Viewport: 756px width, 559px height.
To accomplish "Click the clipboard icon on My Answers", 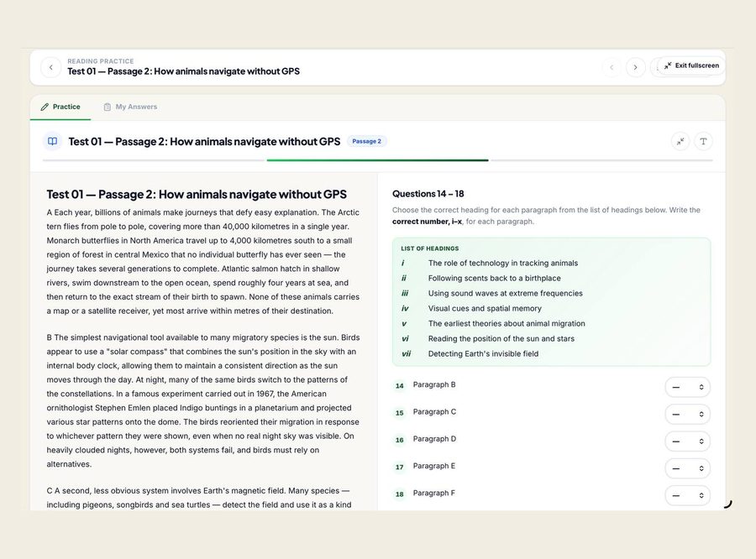I will click(107, 107).
